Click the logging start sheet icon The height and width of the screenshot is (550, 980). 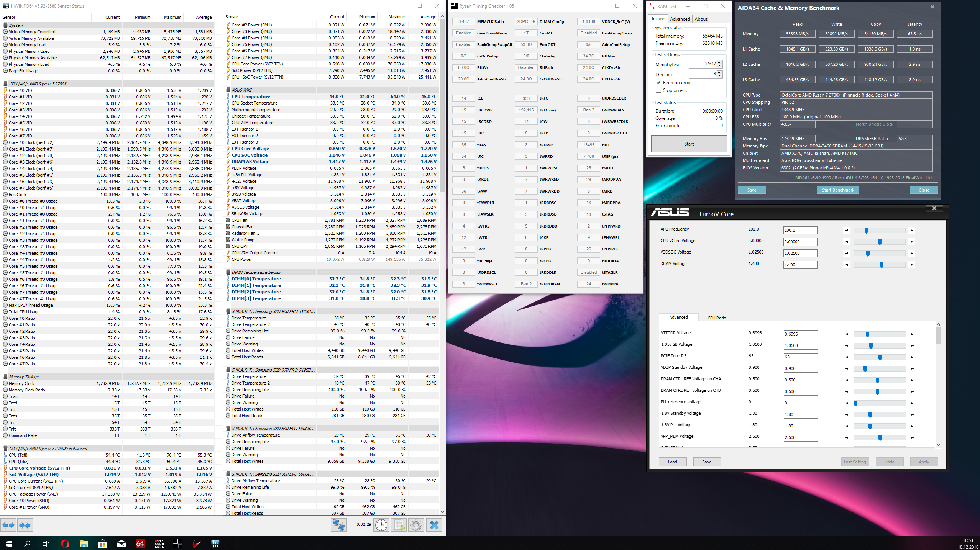coord(399,525)
